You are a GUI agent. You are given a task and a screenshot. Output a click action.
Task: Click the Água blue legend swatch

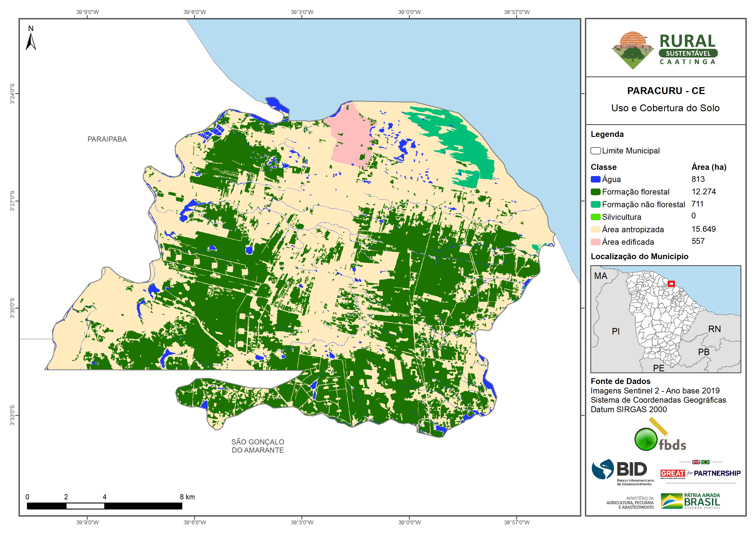click(x=595, y=179)
